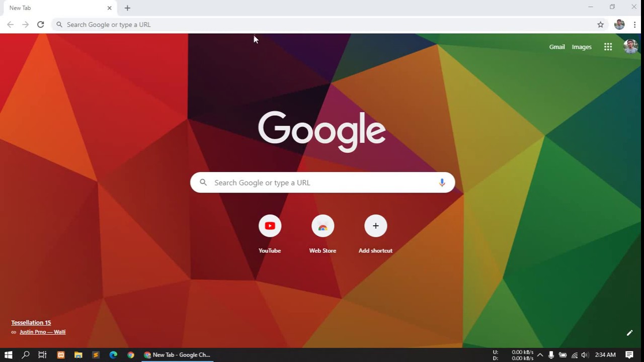The width and height of the screenshot is (644, 362).
Task: Open the battery status tray icon
Action: 562,355
